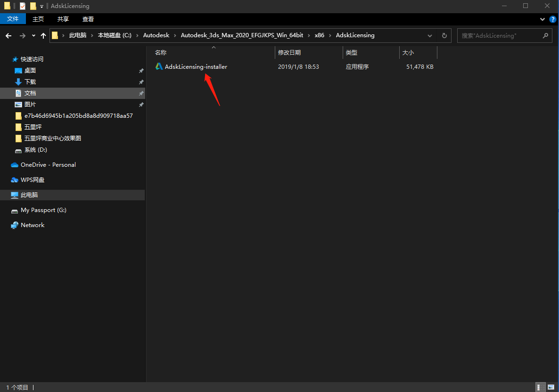Open the help question mark icon
Image resolution: width=559 pixels, height=392 pixels.
pos(552,19)
